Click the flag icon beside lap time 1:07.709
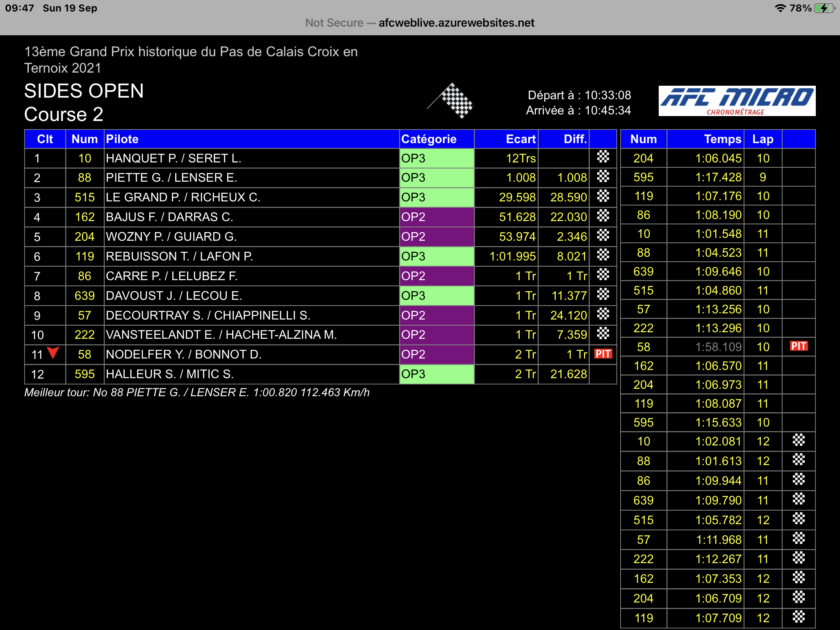Viewport: 840px width, 630px height. [x=799, y=617]
